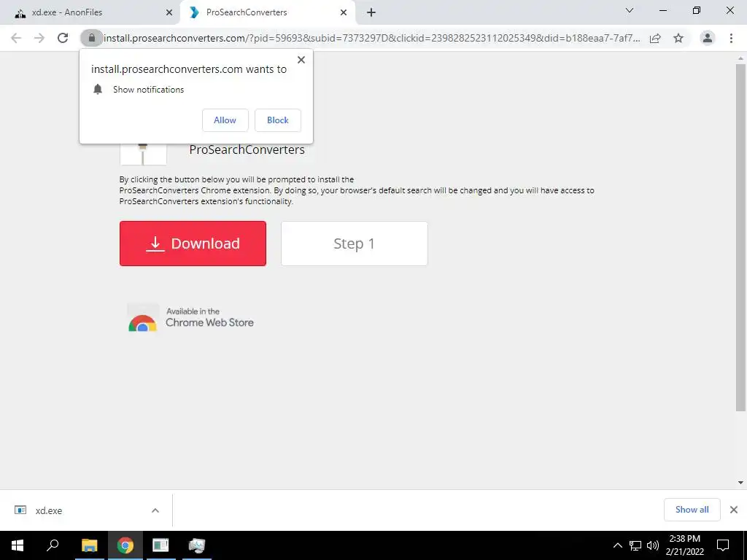Screen dimensions: 747x560
Task: Open the Chrome profile menu
Action: (708, 38)
